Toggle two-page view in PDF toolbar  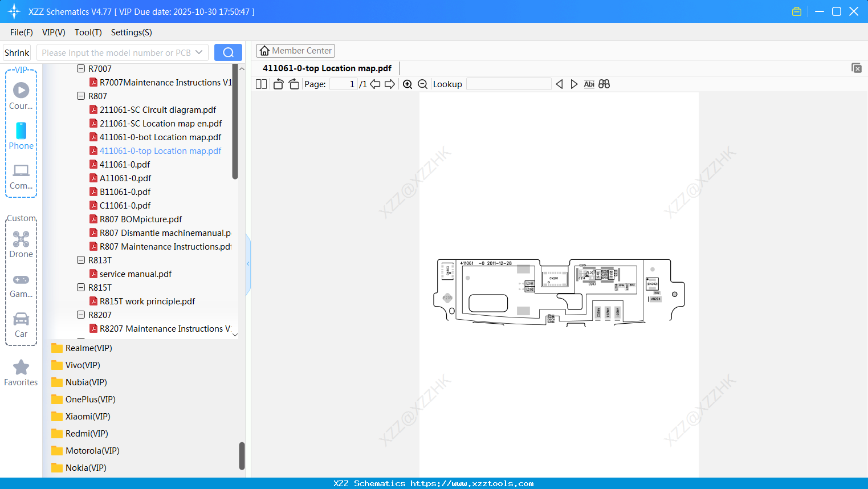click(262, 84)
